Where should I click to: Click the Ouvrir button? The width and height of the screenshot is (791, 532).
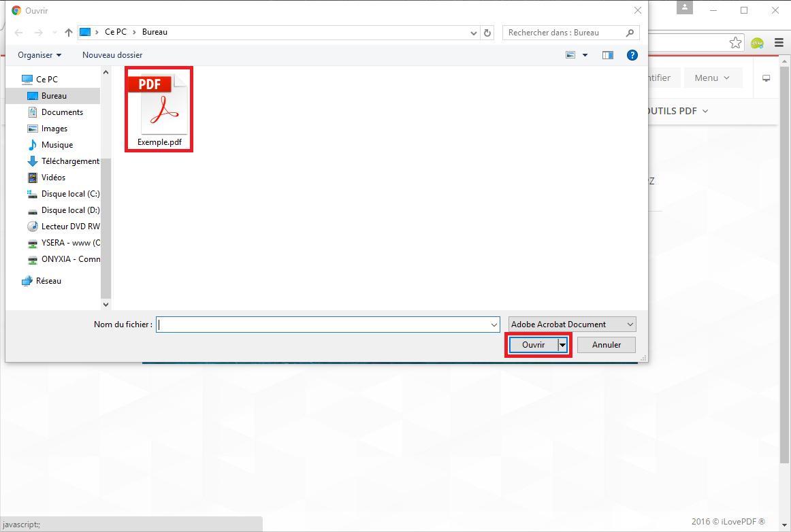click(x=533, y=345)
